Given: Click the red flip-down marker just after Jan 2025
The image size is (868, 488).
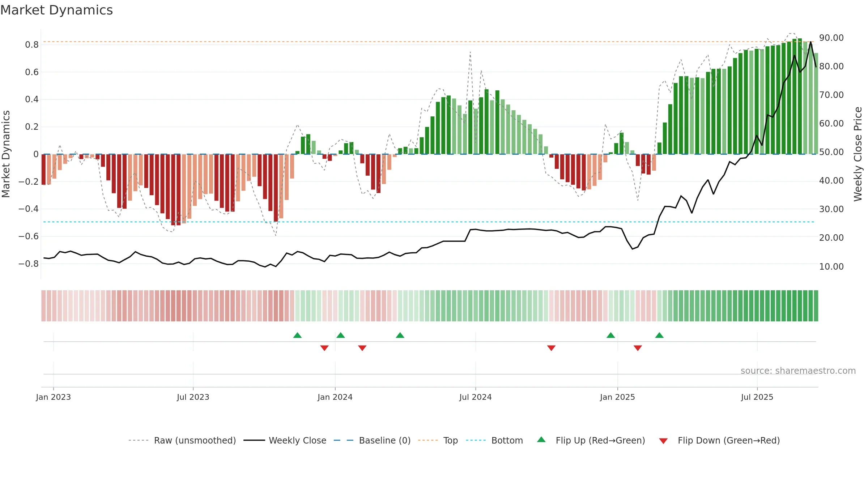Looking at the screenshot, I should [x=638, y=348].
